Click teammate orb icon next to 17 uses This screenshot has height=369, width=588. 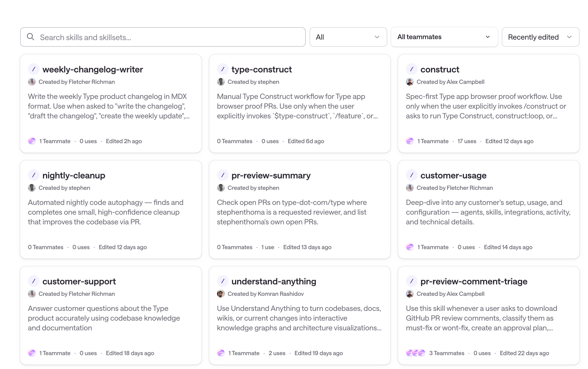pos(410,141)
